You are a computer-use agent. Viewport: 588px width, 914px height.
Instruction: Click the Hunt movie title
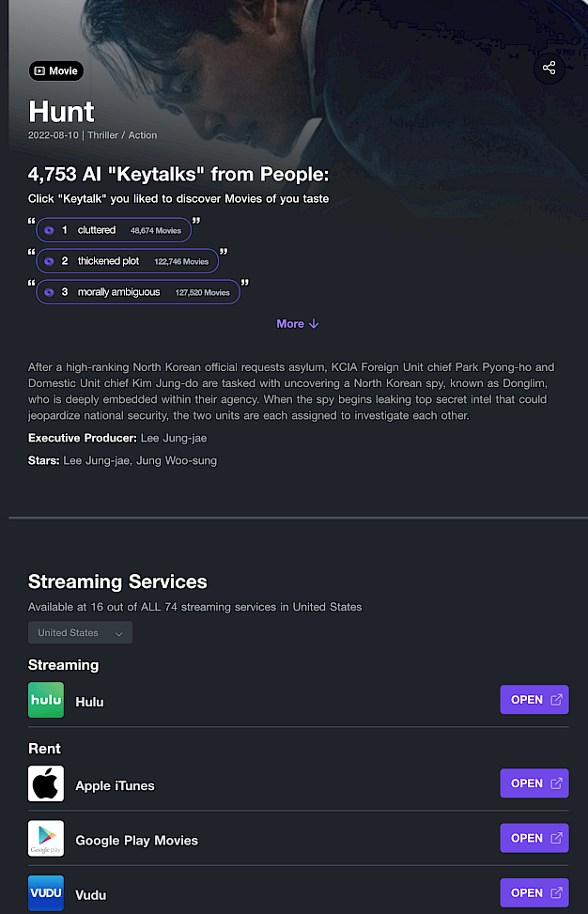pyautogui.click(x=61, y=112)
